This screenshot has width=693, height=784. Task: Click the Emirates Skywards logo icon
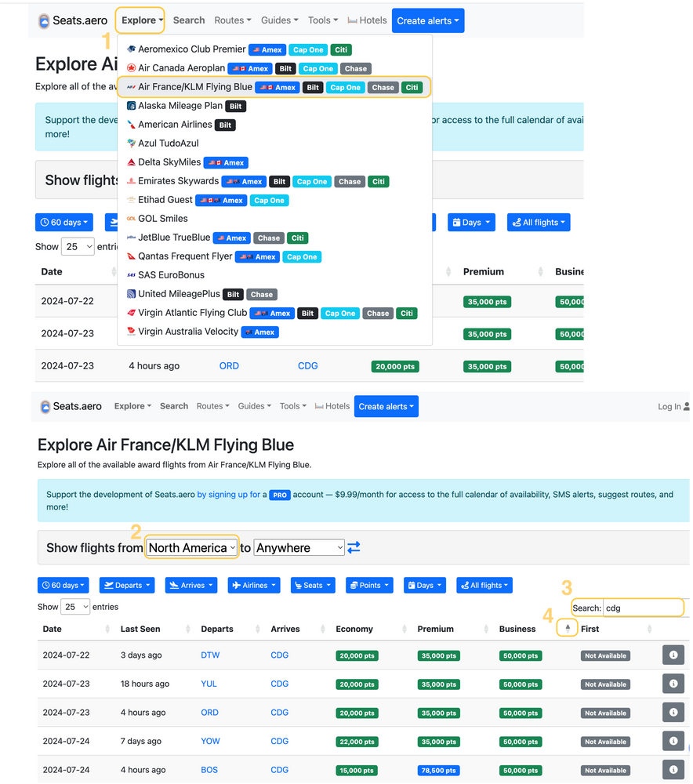pyautogui.click(x=131, y=181)
